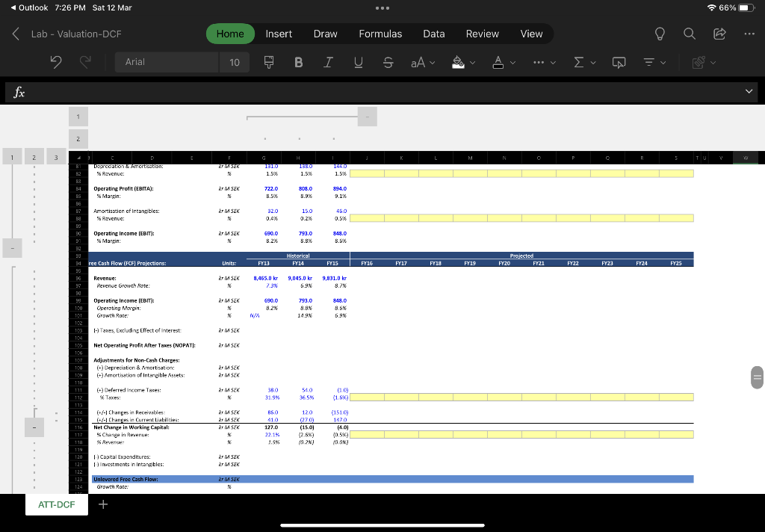
Task: Tap the Wi-Fi status icon
Action: (711, 7)
